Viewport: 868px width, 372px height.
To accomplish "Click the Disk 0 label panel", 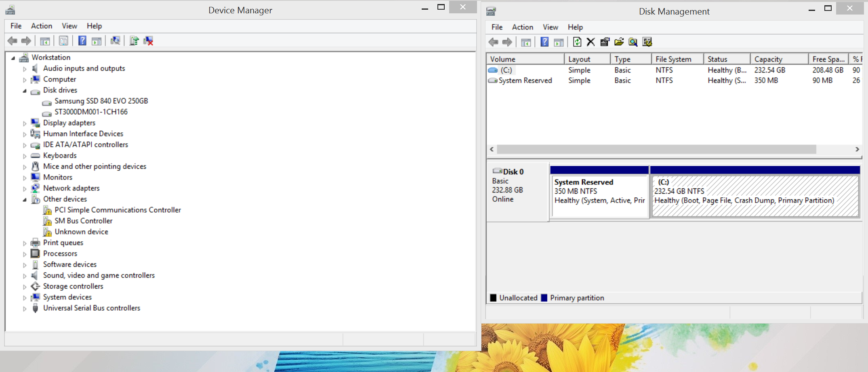I will (x=518, y=192).
